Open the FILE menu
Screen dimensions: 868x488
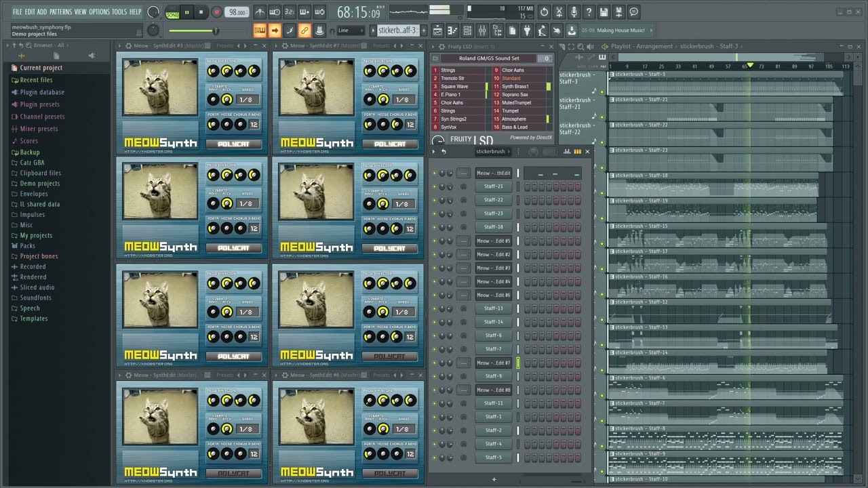[17, 12]
